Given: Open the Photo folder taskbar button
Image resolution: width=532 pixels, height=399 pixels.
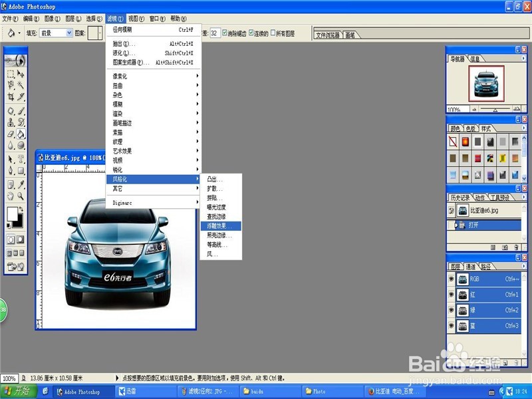Looking at the screenshot, I should (332, 392).
